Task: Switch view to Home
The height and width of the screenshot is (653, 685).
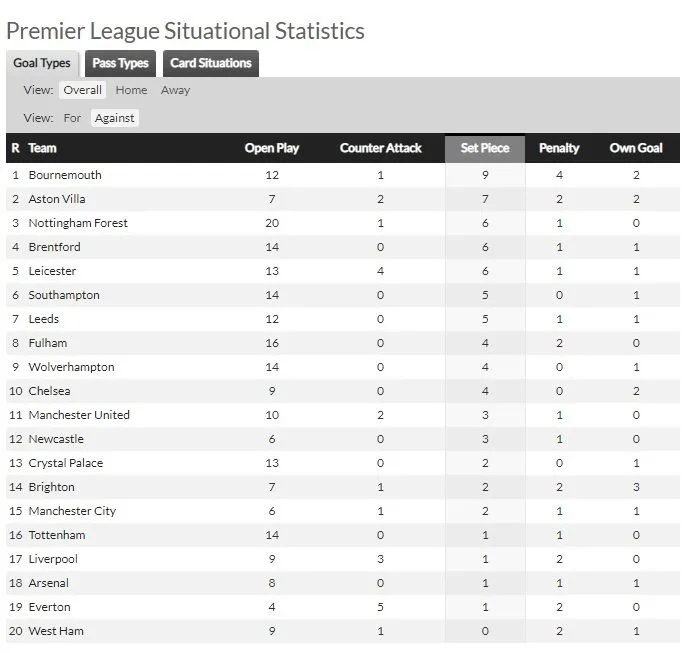Action: (x=131, y=90)
